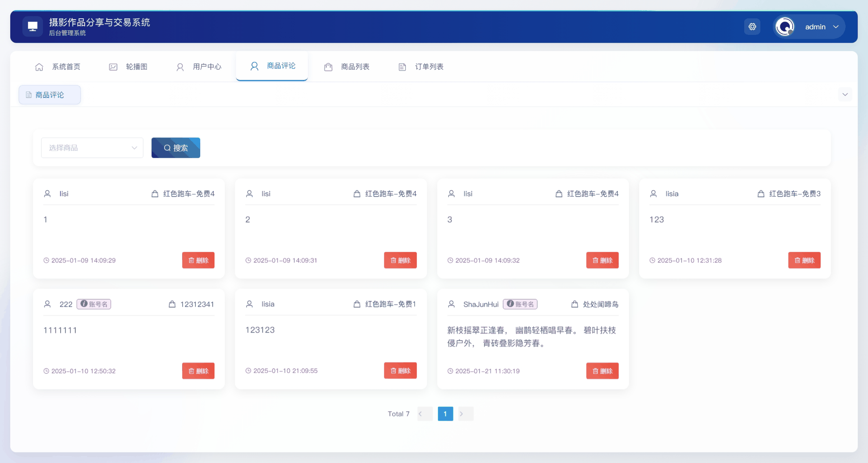The height and width of the screenshot is (463, 868).
Task: Click the shopping bag icon beside 商品列表
Action: coord(328,67)
